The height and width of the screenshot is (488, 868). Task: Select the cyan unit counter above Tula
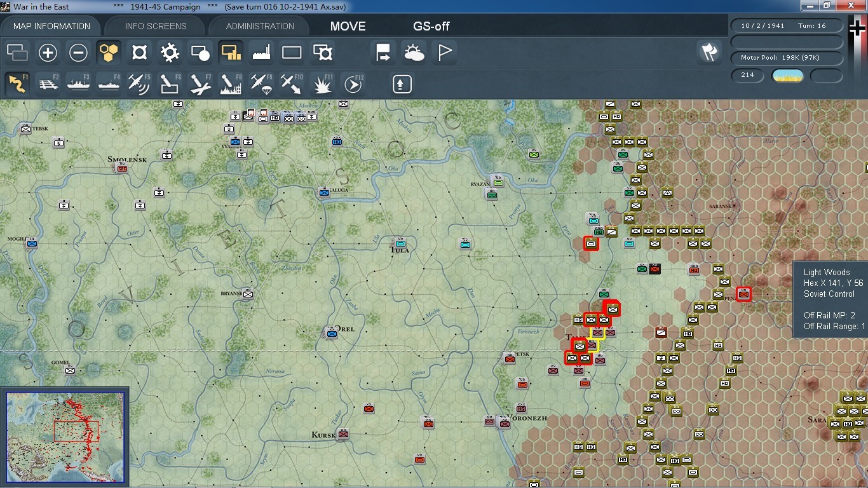[400, 242]
